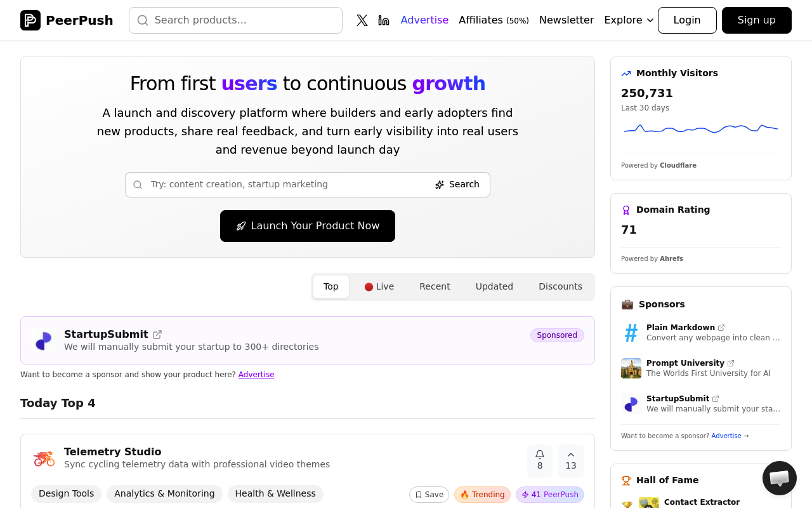Viewport: 812px width, 508px height.
Task: Click the Domain Rating value 71
Action: tap(629, 230)
